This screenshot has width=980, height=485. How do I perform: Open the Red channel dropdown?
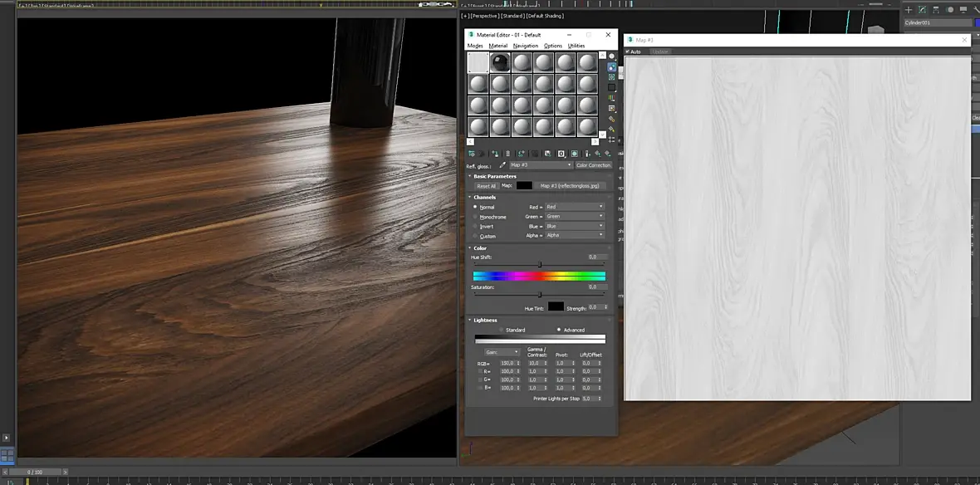(574, 207)
